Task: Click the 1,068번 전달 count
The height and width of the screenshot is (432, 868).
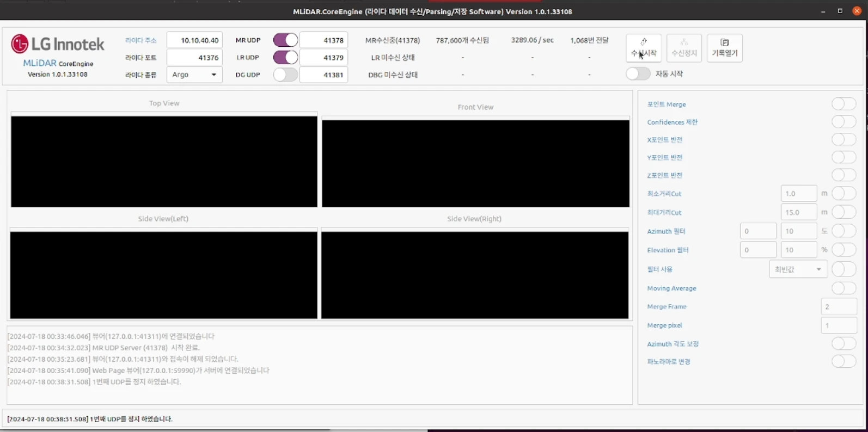Action: tap(589, 40)
